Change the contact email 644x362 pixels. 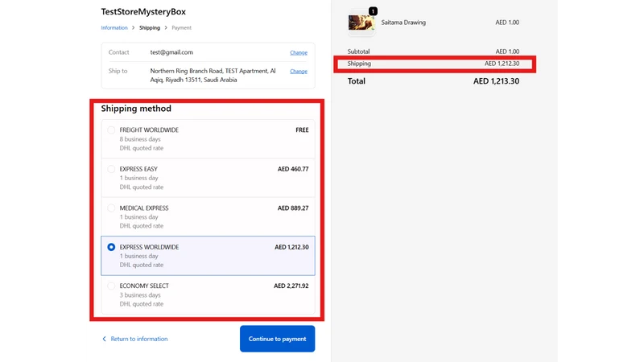coord(299,52)
